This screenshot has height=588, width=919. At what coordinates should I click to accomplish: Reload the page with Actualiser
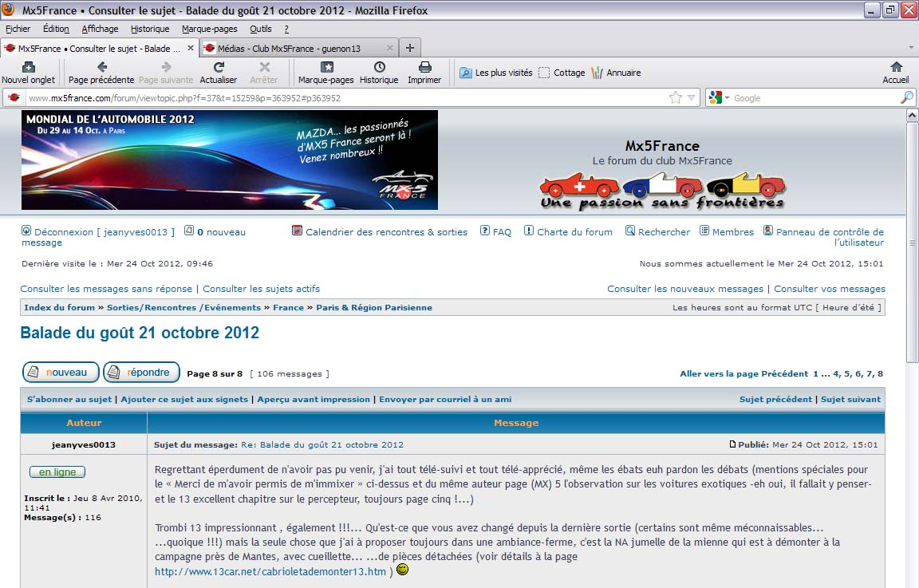point(219,73)
